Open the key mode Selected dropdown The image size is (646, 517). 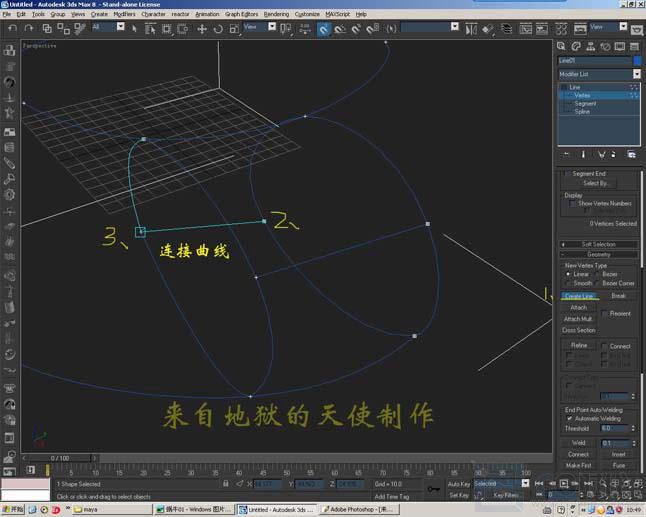click(x=525, y=483)
